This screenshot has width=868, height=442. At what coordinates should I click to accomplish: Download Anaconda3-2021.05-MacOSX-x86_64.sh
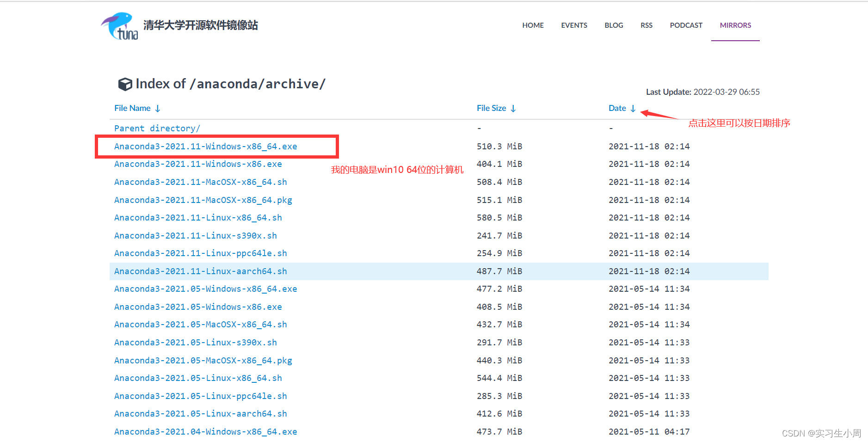click(201, 325)
